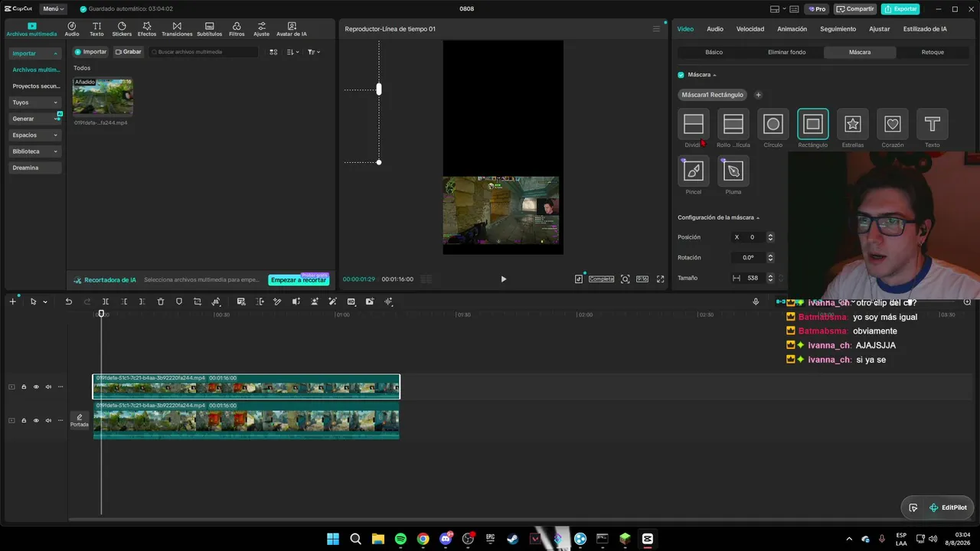The width and height of the screenshot is (980, 551).
Task: Open Google Chrome from the taskbar
Action: [x=423, y=539]
